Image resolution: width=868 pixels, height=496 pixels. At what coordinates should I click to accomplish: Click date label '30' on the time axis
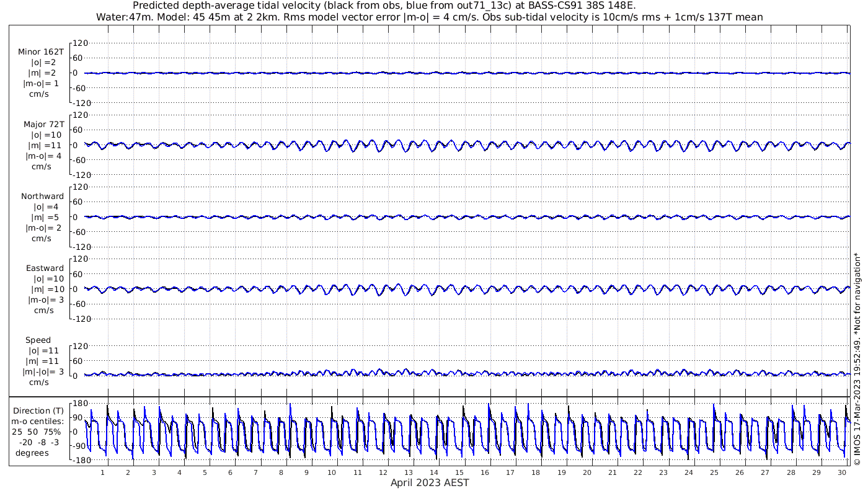point(842,473)
